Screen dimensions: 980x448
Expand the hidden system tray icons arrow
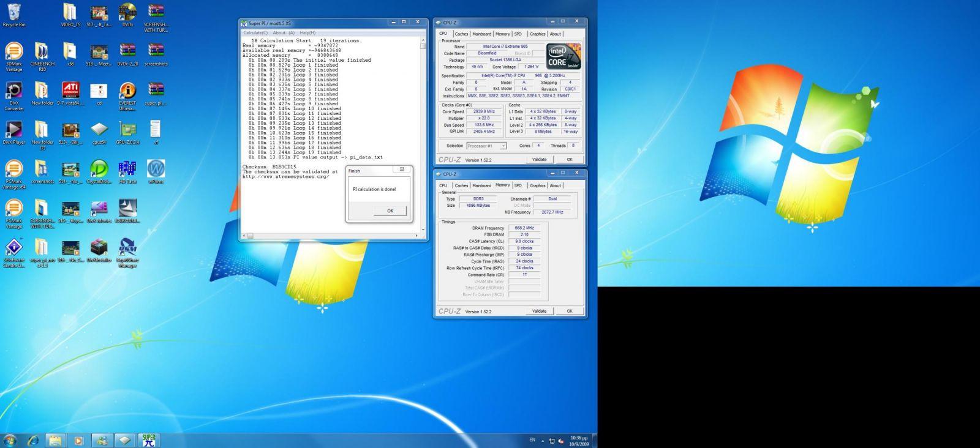tap(542, 441)
